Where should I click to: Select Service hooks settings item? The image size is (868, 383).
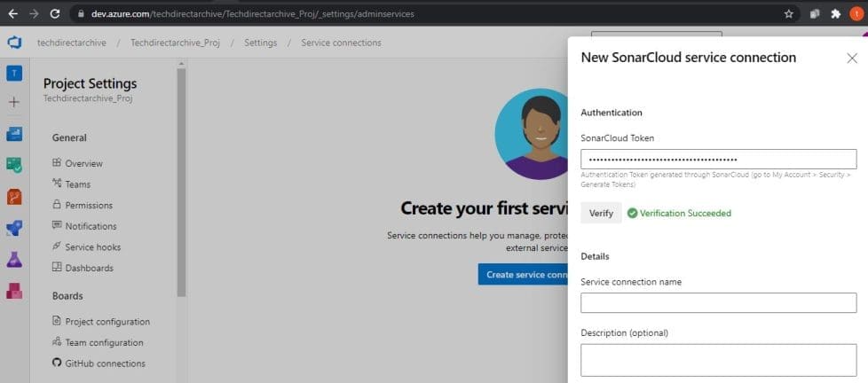click(92, 247)
